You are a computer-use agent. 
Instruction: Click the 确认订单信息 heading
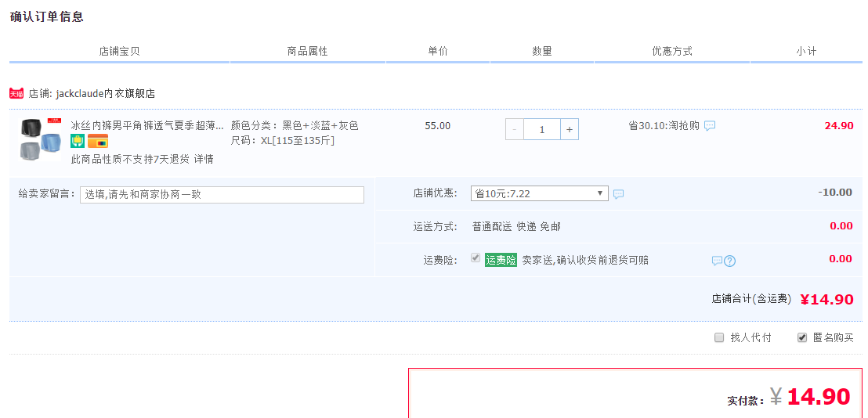46,16
